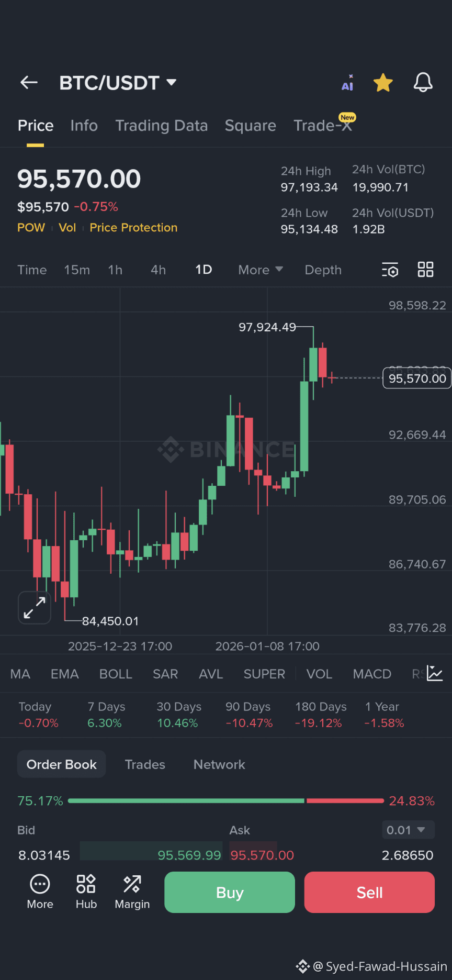Open indicator chart settings icon
Viewport: 452px width, 980px height.
435,673
